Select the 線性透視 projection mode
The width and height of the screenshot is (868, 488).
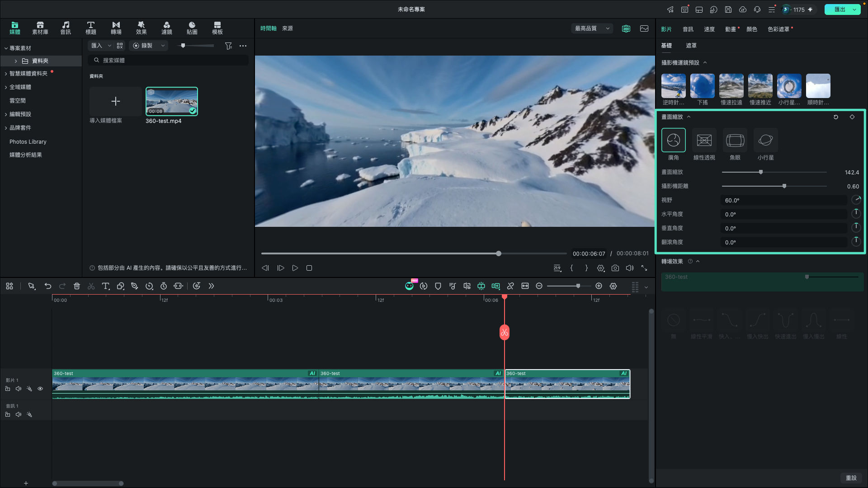coord(704,140)
